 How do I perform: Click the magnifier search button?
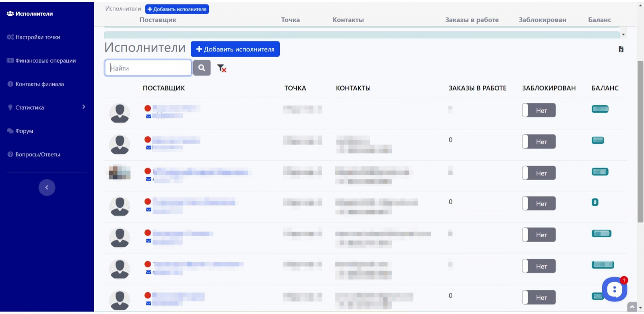(202, 68)
